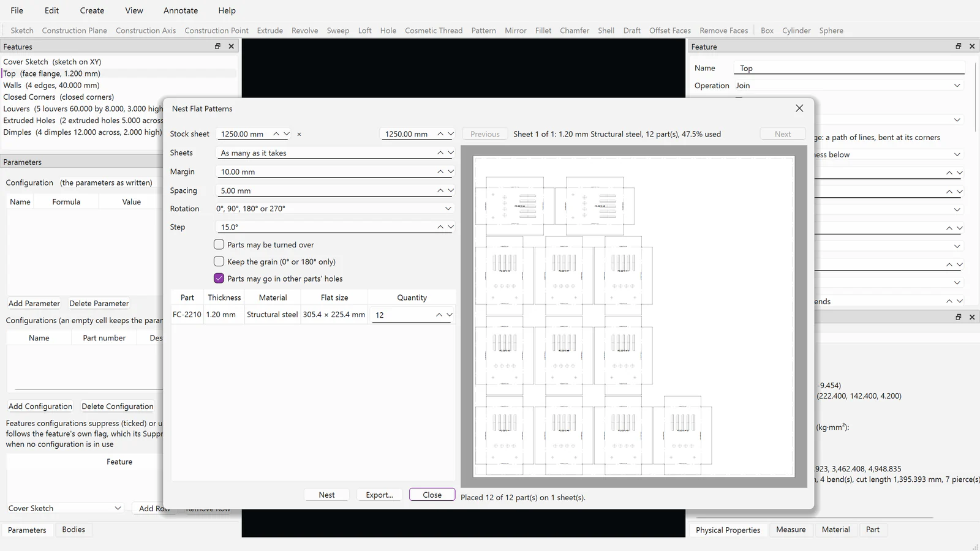Increase the Spacing value
The width and height of the screenshot is (980, 551).
coord(440,190)
